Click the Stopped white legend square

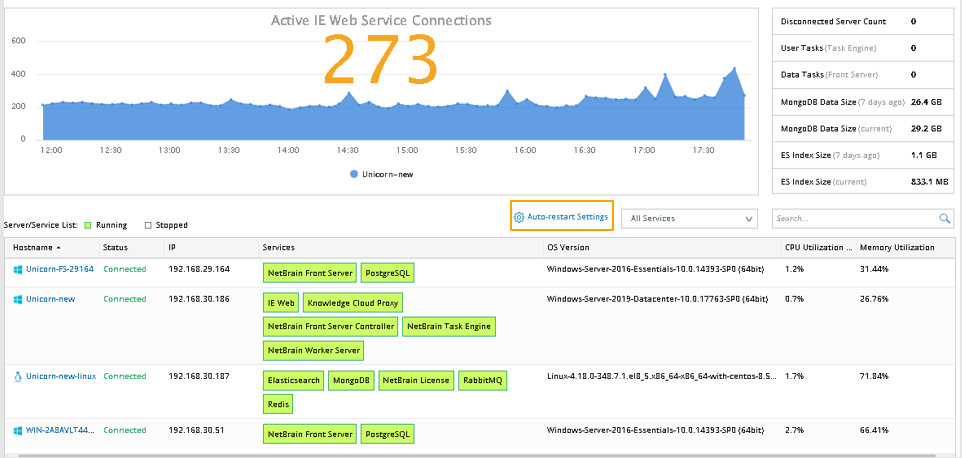click(148, 225)
